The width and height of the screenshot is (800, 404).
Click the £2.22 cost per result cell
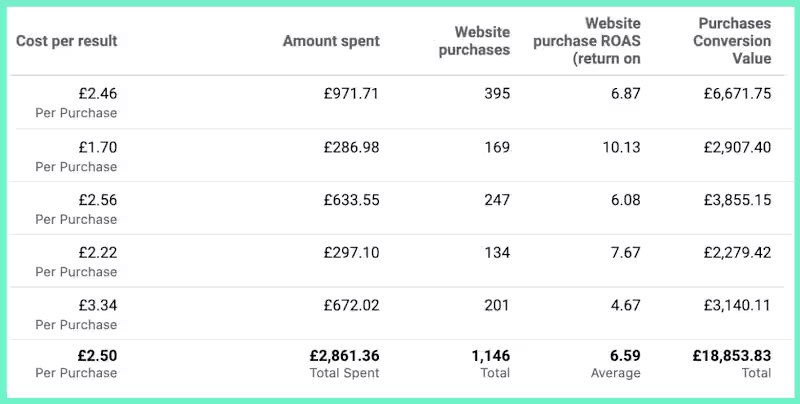(98, 252)
